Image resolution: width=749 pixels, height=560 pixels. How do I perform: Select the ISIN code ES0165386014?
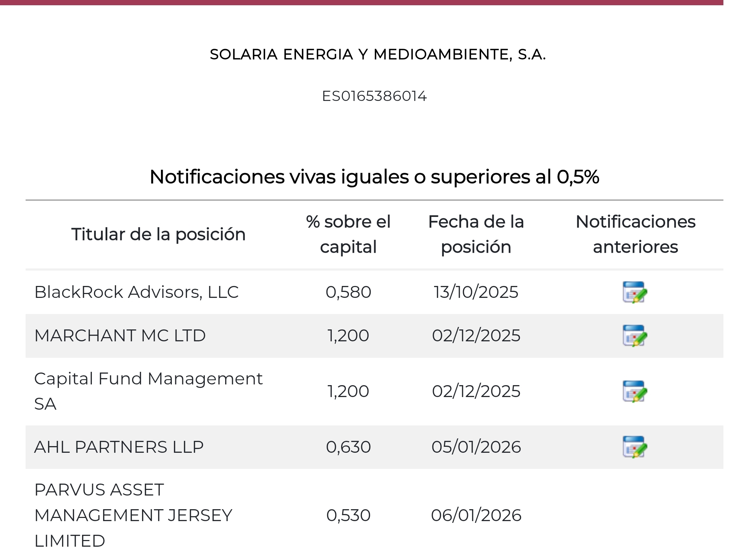pos(374,96)
